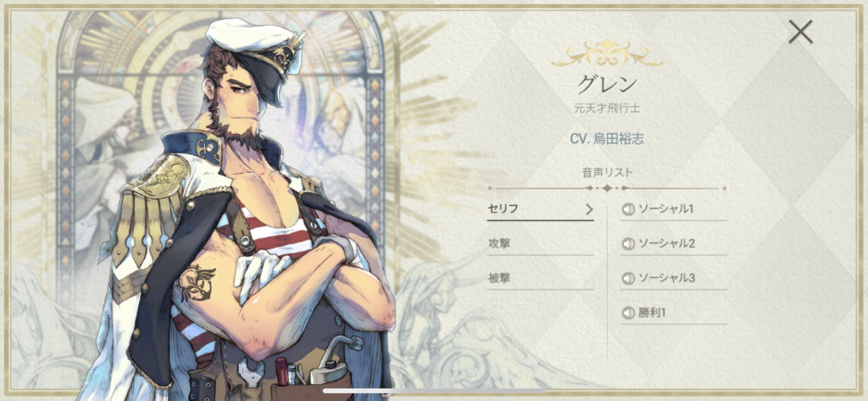Open the 被撃 voice category

[x=540, y=279]
